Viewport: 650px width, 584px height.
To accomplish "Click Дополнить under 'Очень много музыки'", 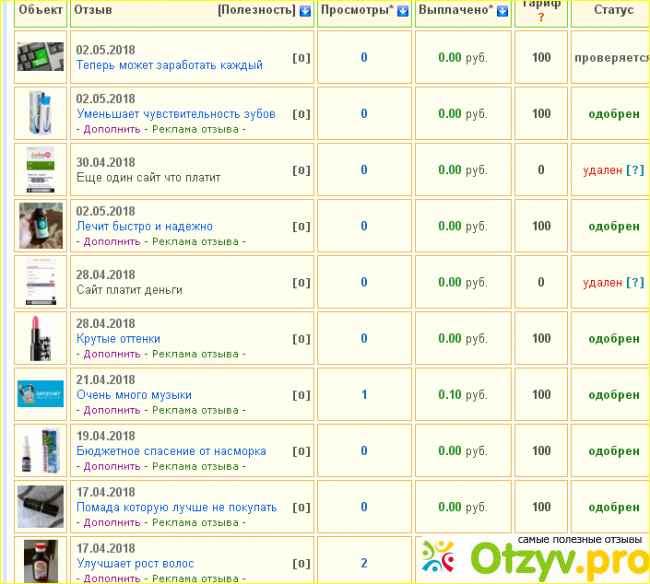I will 112,410.
